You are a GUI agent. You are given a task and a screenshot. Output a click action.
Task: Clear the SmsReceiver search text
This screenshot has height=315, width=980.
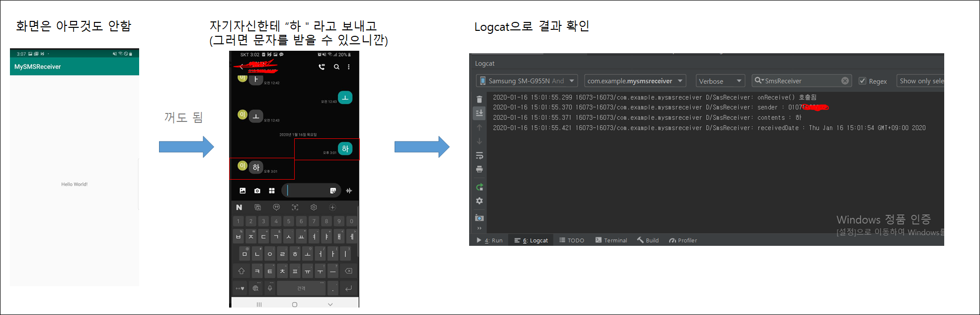[845, 81]
